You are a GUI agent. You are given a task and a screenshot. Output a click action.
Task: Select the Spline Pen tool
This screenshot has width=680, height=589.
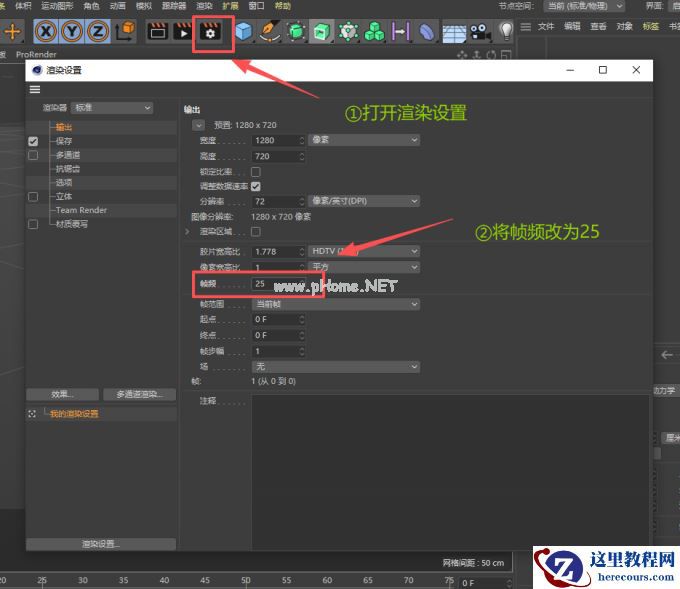coord(270,32)
